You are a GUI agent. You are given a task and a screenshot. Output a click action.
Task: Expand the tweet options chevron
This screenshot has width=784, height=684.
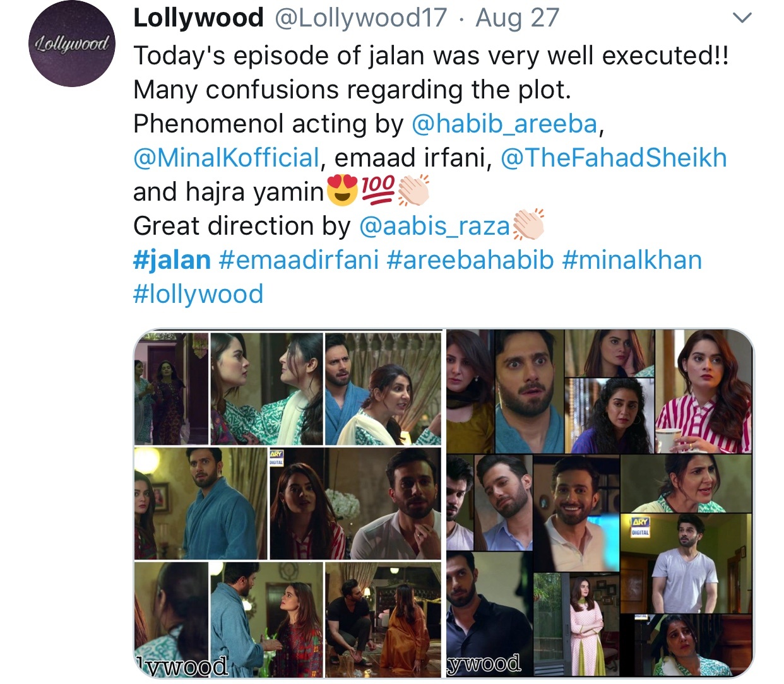(743, 18)
